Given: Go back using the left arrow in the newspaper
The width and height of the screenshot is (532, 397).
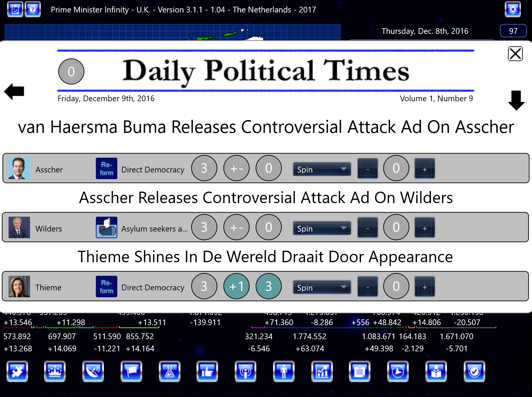Looking at the screenshot, I should (x=14, y=92).
